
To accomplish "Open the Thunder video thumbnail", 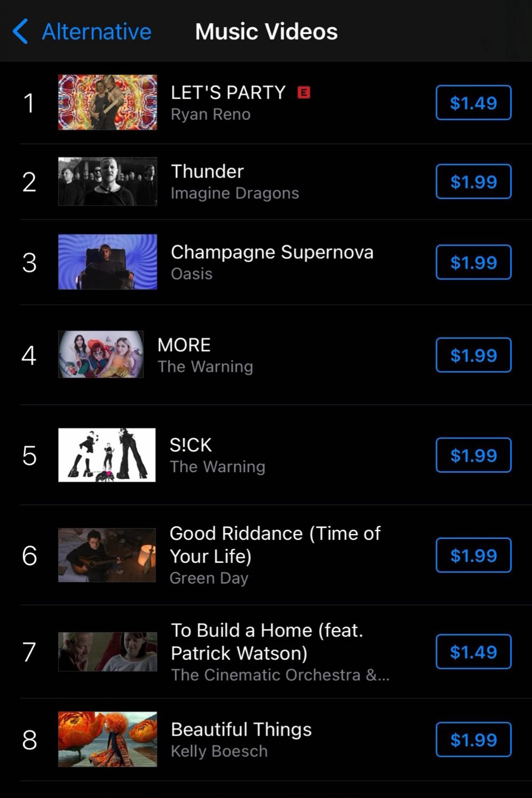I will [107, 182].
